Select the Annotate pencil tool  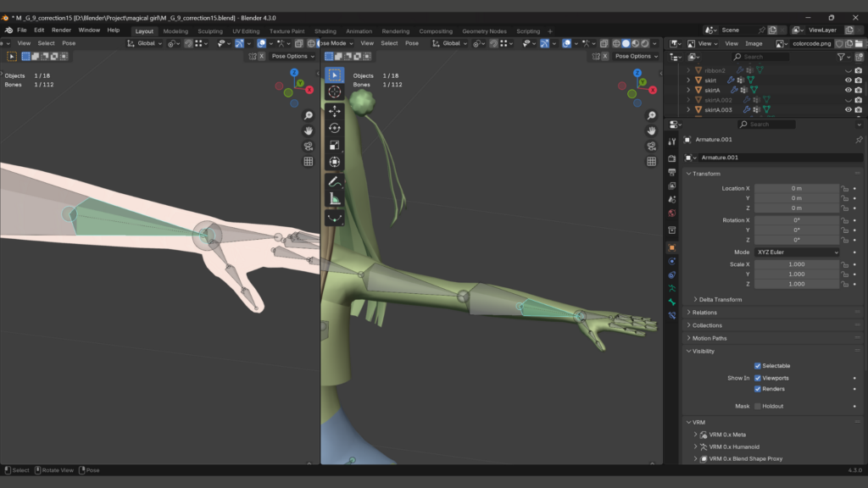335,181
